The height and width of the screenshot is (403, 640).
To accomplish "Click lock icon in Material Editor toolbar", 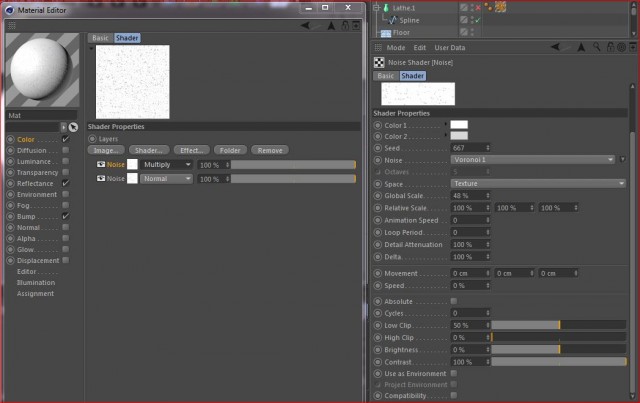I will point(345,26).
